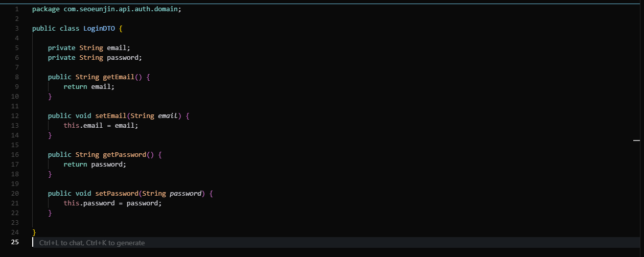The height and width of the screenshot is (257, 644).
Task: Place cursor on the LoginDTO class name
Action: [99, 29]
